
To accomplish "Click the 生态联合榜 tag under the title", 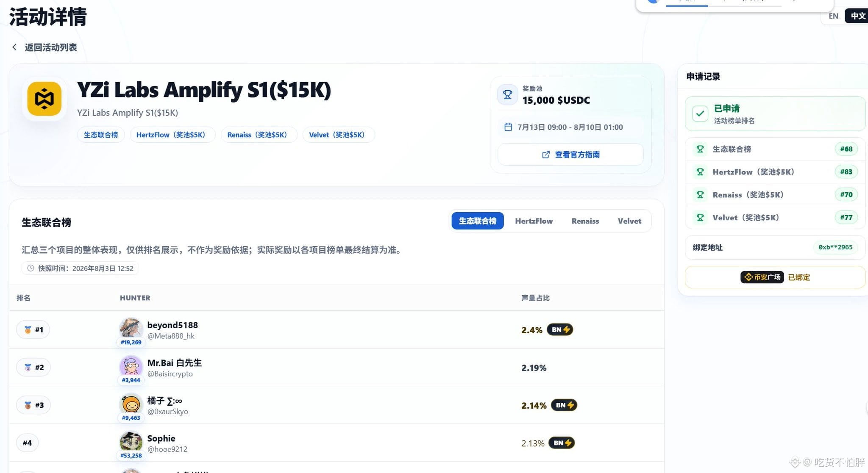I will (x=101, y=135).
